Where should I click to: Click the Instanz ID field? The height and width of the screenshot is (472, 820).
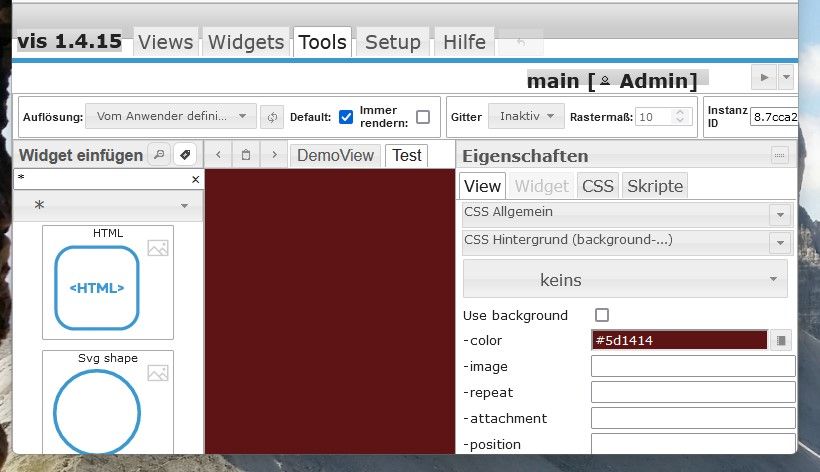774,117
